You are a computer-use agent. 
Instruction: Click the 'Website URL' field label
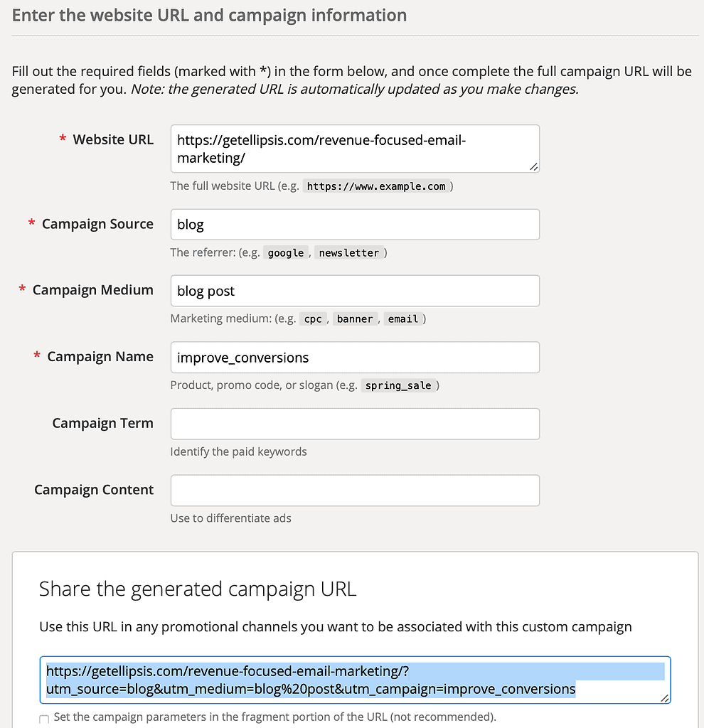113,139
